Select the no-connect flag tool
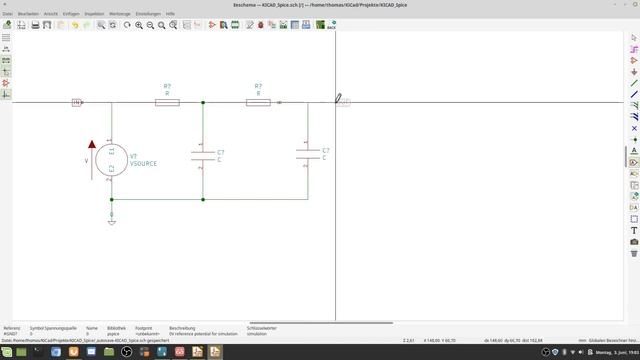This screenshot has height=360, width=640. coord(634,129)
